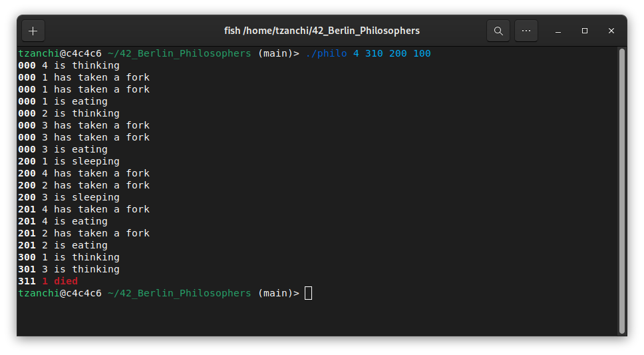The height and width of the screenshot is (355, 644).
Task: Click the line '200 4 has taken a fork'
Action: point(84,173)
